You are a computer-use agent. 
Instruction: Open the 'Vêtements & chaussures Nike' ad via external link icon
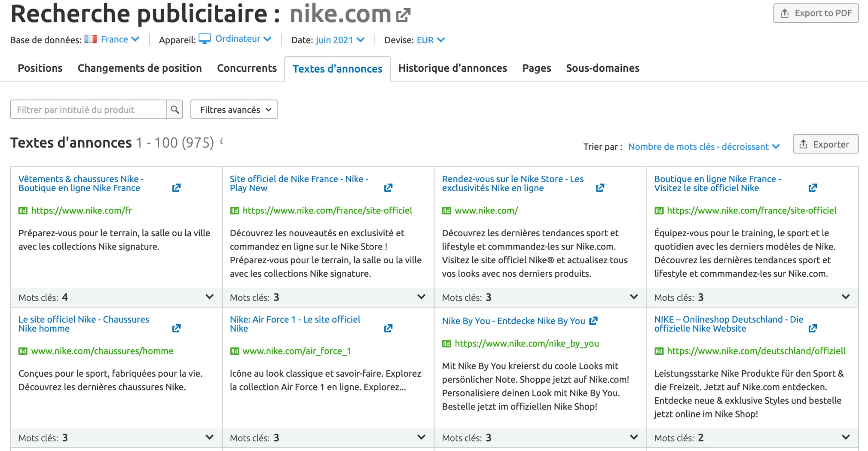point(176,188)
